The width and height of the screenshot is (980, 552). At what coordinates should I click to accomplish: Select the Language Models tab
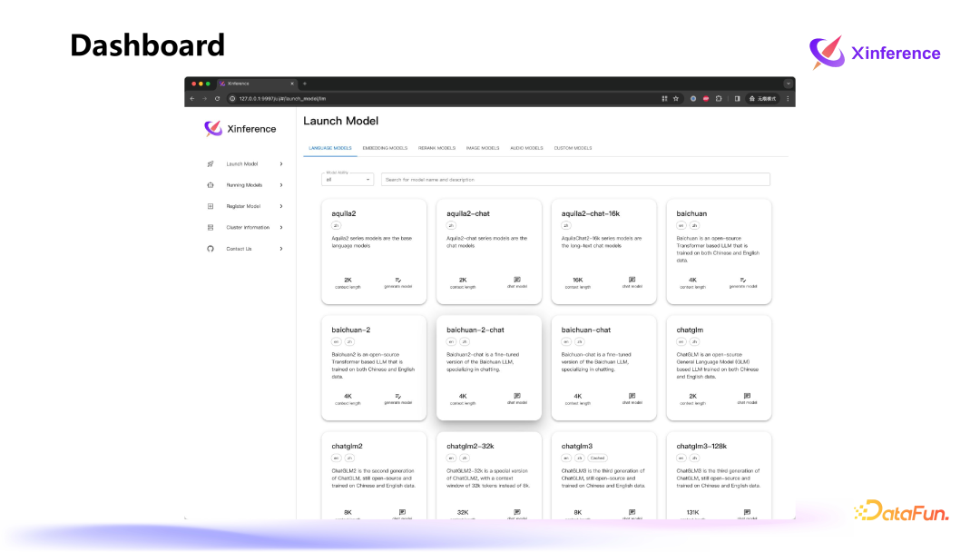(x=330, y=148)
